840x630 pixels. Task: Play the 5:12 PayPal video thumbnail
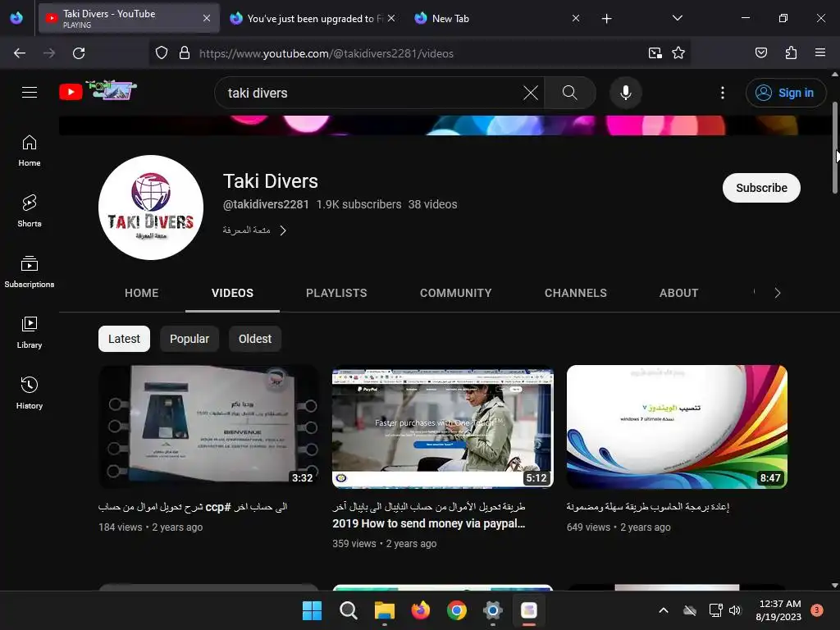[442, 427]
